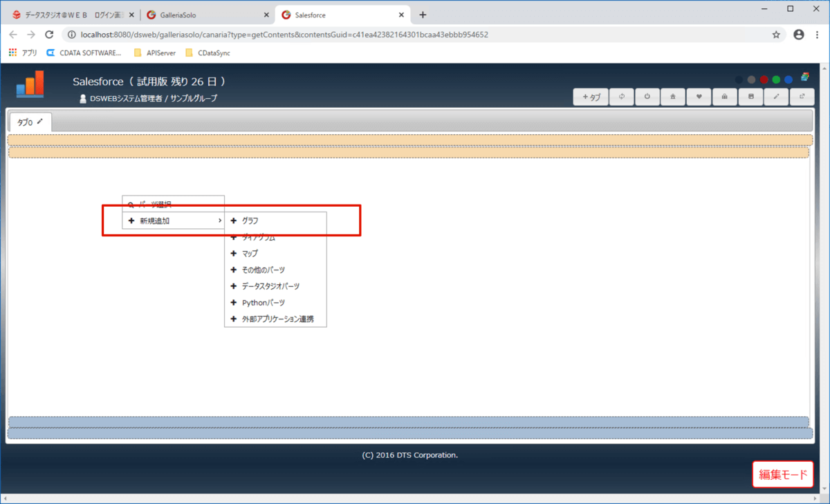Viewport: 830px width, 504px height.
Task: Click the site info icon before localhost
Action: click(x=72, y=34)
